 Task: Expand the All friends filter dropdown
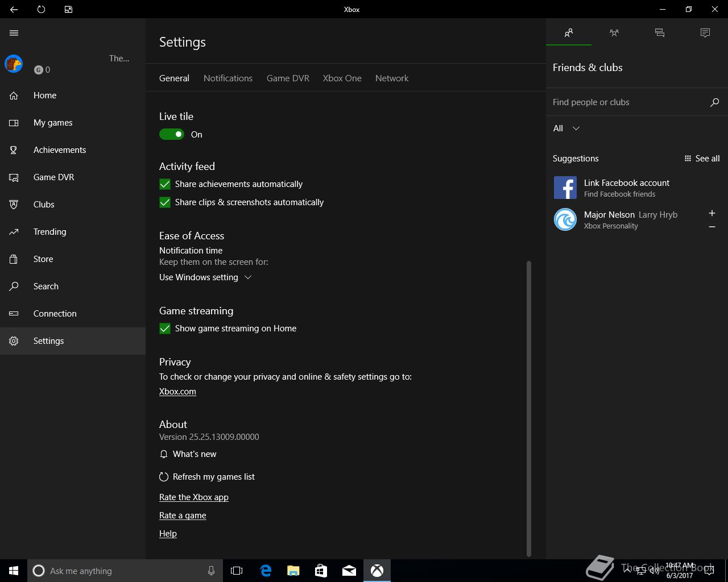point(566,128)
